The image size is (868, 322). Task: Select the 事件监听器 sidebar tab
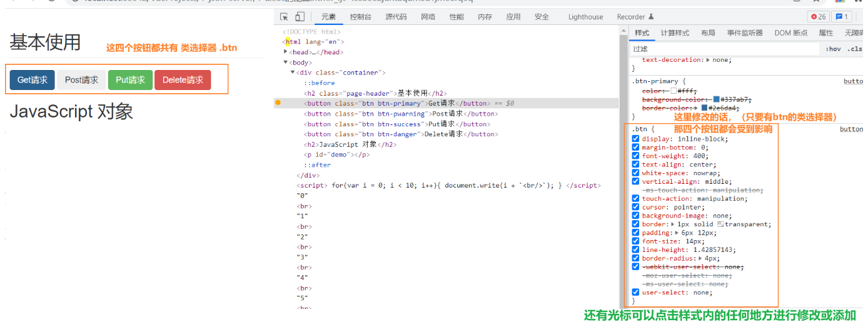coord(745,33)
